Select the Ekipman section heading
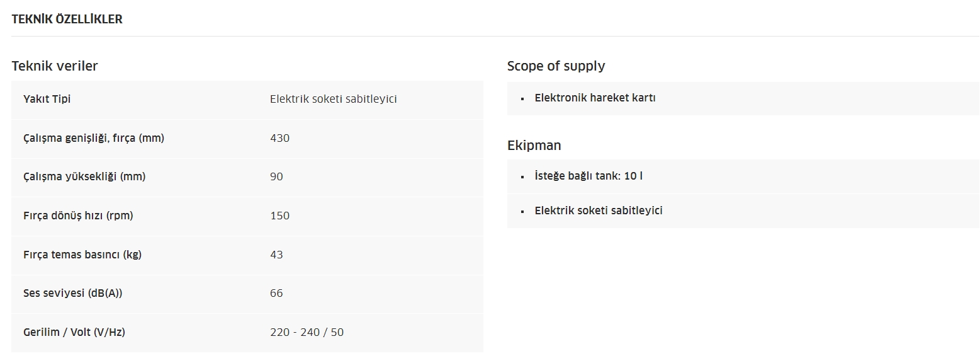 534,146
